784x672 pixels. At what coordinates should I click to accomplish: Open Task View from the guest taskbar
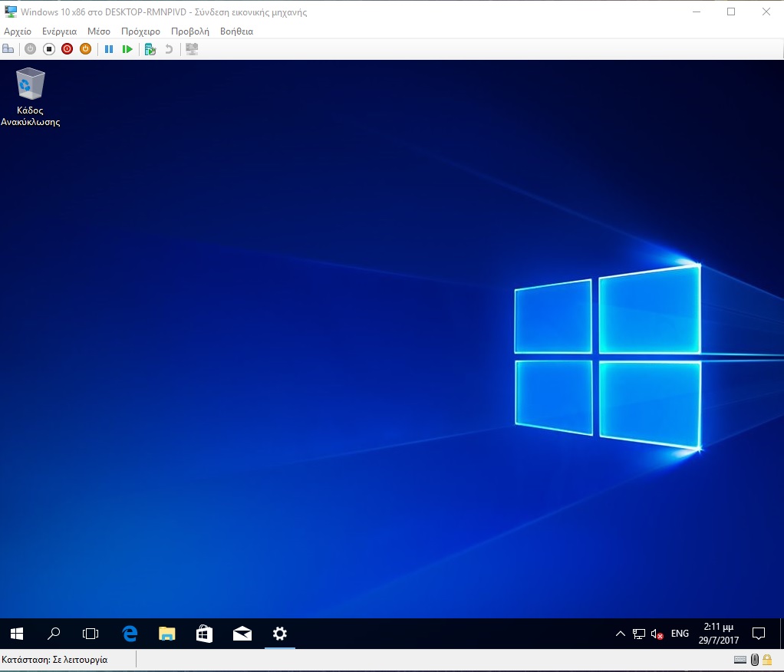pos(91,634)
